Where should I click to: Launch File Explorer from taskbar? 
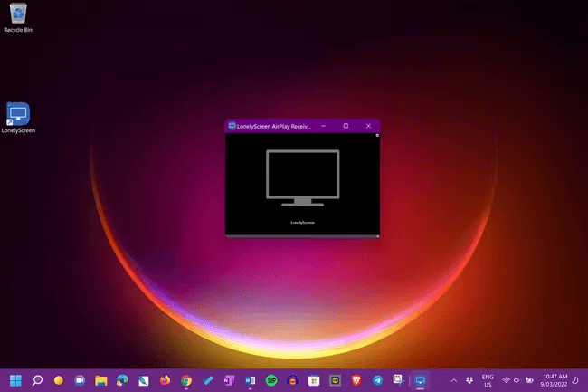point(101,380)
